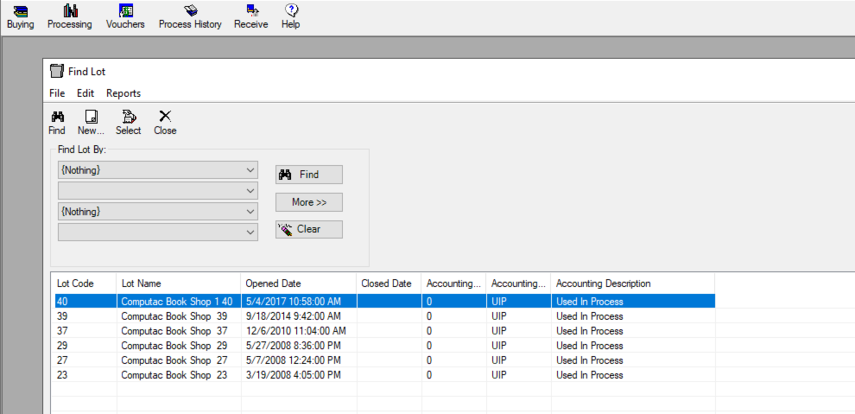Click the Find Lot window title icon
855x414 pixels.
[x=56, y=71]
